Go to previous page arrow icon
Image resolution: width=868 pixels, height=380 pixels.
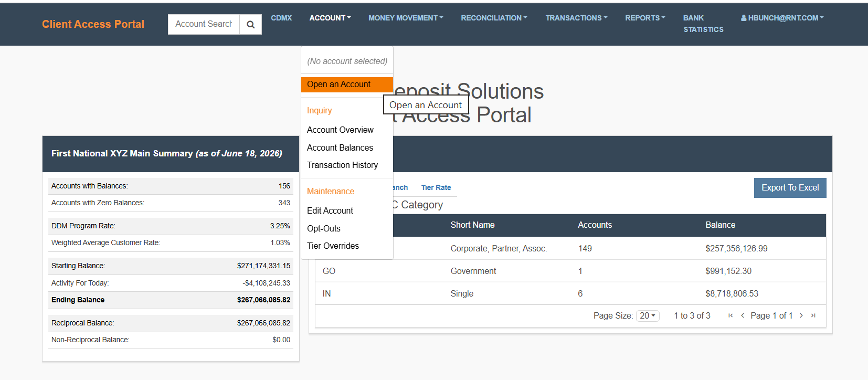coord(743,315)
